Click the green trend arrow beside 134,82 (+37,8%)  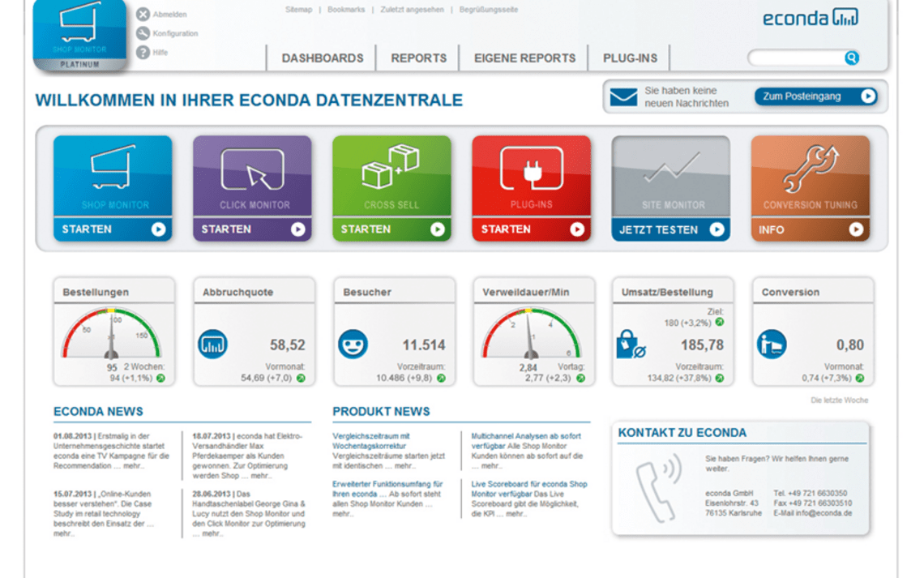tap(720, 379)
